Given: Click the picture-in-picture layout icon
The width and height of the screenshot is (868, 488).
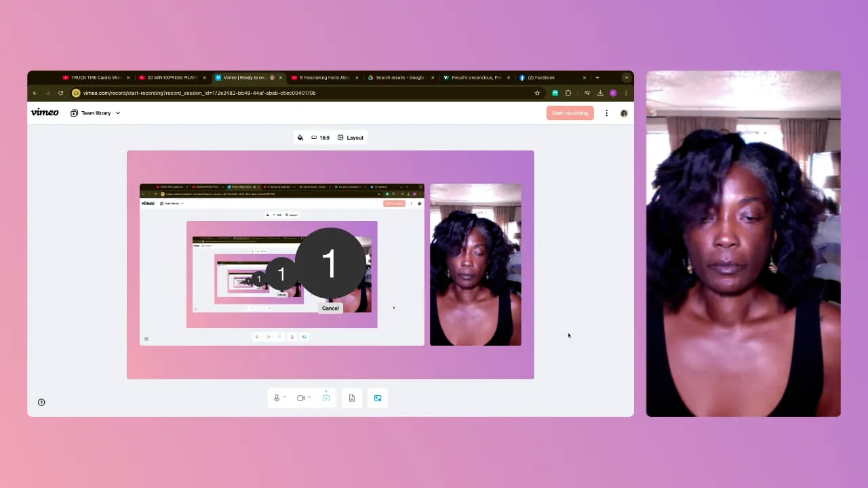Looking at the screenshot, I should [378, 398].
